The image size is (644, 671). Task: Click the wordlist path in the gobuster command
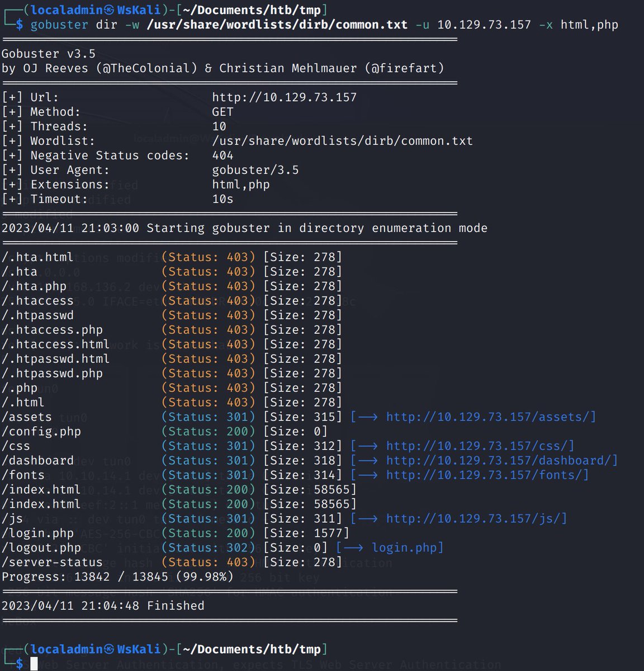pyautogui.click(x=277, y=25)
